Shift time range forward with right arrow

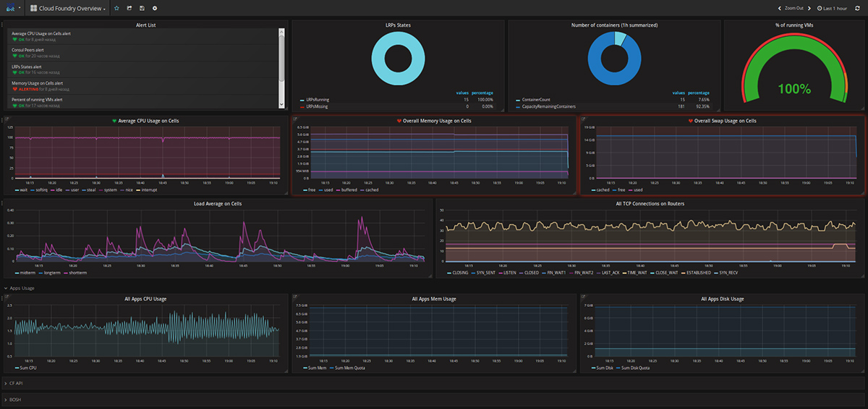click(811, 8)
